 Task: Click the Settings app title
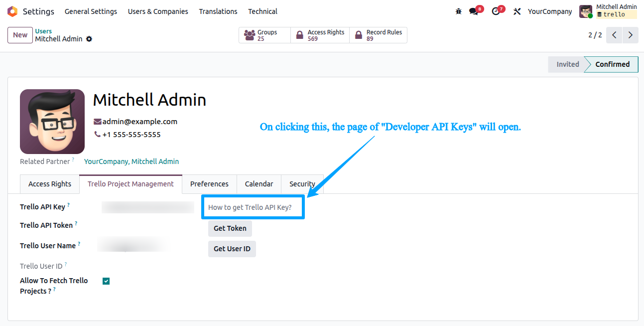click(x=38, y=11)
